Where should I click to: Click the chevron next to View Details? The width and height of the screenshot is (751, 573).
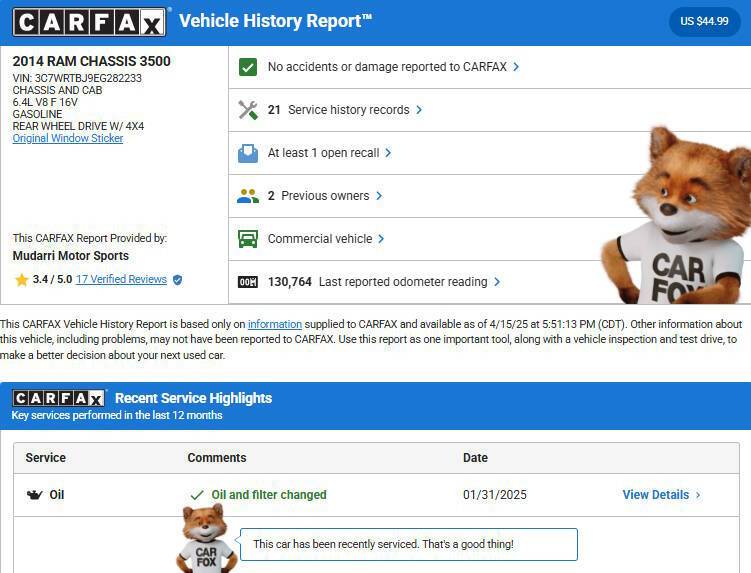tap(698, 495)
